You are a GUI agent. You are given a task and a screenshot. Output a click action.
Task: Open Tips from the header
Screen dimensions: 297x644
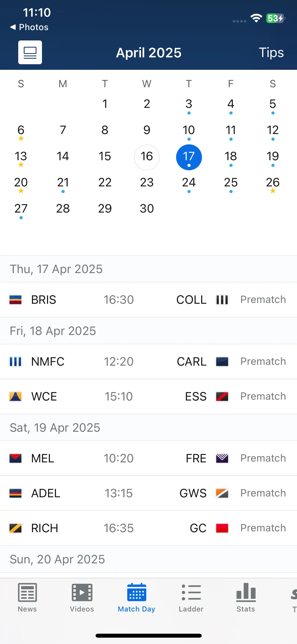(x=271, y=52)
